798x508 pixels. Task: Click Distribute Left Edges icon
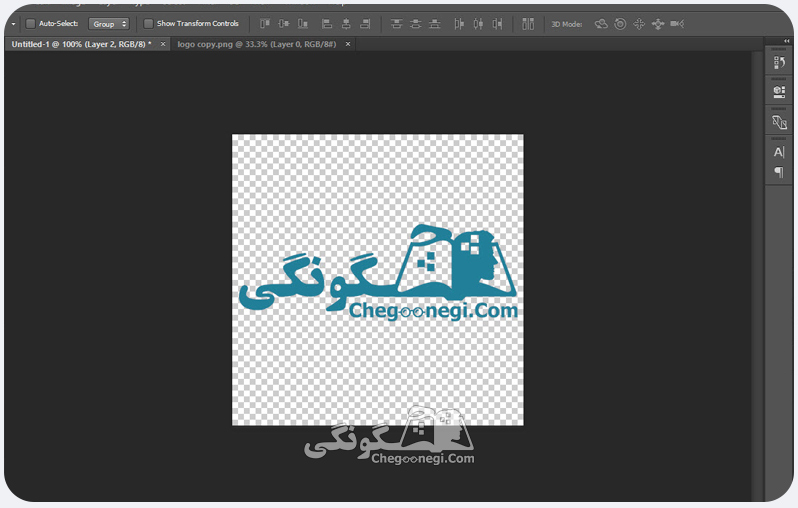459,23
